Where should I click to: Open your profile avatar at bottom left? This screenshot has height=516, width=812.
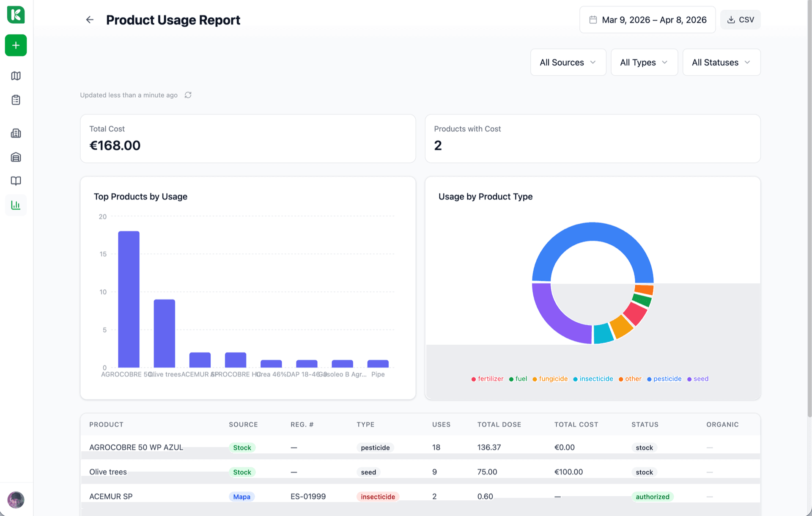[x=16, y=500]
